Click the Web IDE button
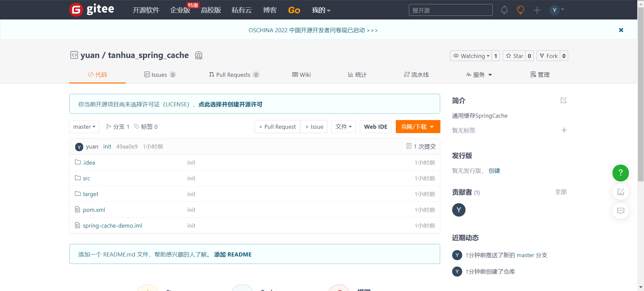Image resolution: width=644 pixels, height=291 pixels. (x=376, y=127)
